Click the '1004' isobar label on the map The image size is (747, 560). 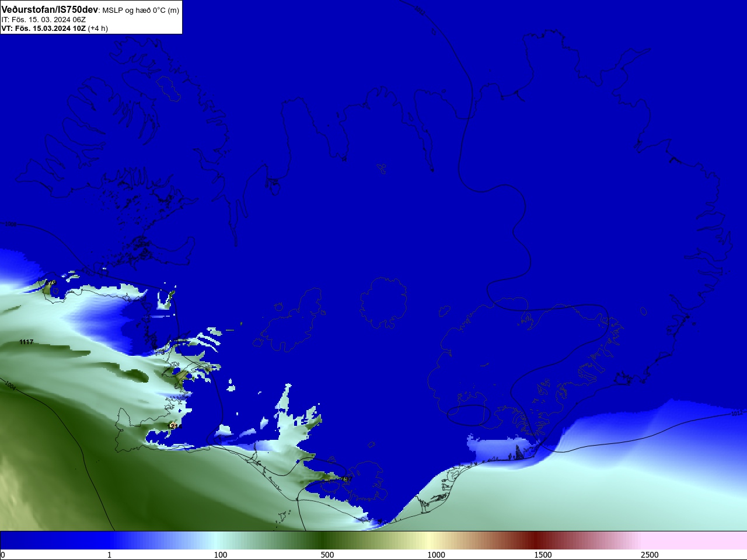tap(10, 385)
